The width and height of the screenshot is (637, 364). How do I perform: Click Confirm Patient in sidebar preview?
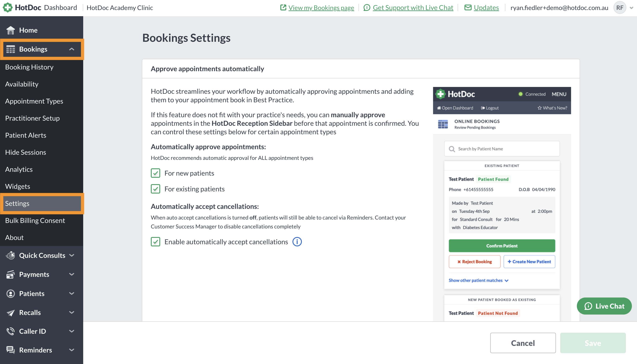[x=502, y=246]
